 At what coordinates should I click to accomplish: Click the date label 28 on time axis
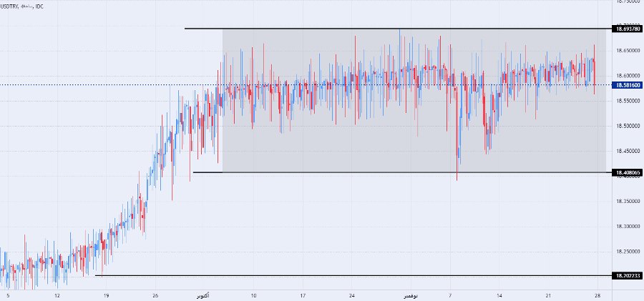[x=597, y=296]
